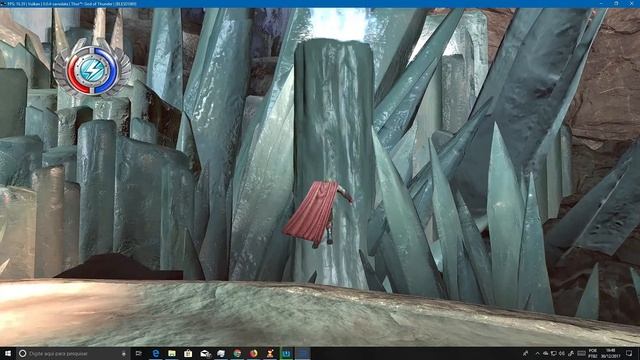The height and width of the screenshot is (360, 640).
Task: Open the volume control in system tray
Action: coord(562,353)
